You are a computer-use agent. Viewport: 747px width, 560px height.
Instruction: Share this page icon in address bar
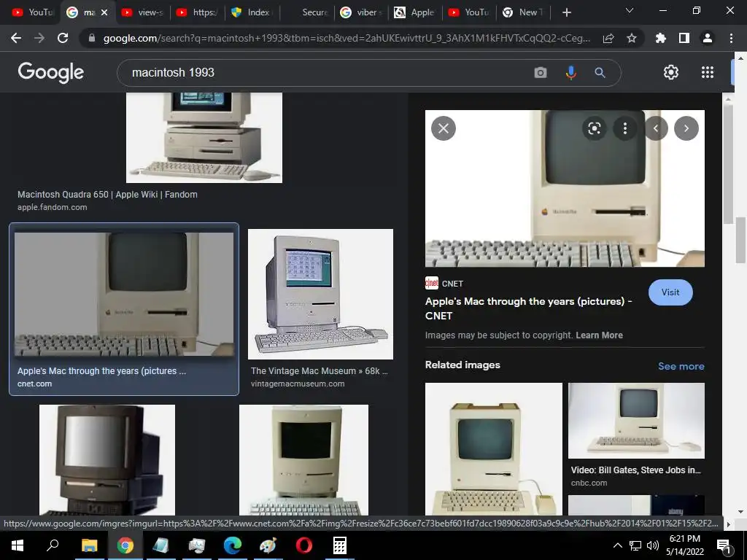pos(608,39)
